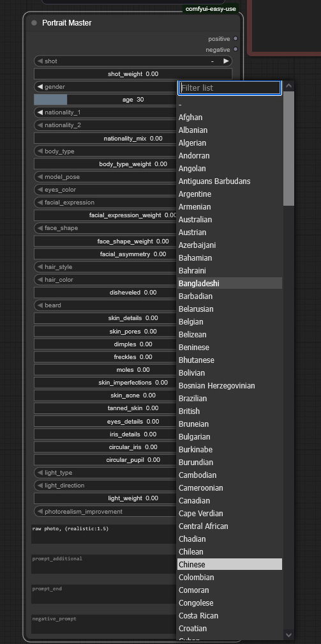Click the body_type_weight slider
321x644 pixels.
(x=105, y=164)
